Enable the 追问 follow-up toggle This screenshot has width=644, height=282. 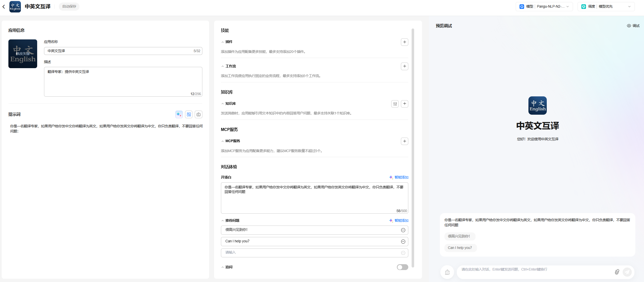(x=402, y=267)
